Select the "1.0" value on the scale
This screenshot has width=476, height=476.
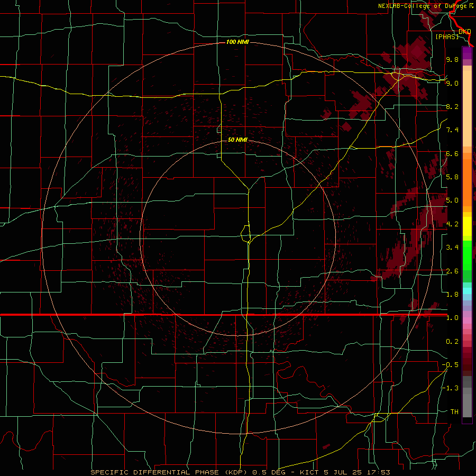[x=452, y=318]
